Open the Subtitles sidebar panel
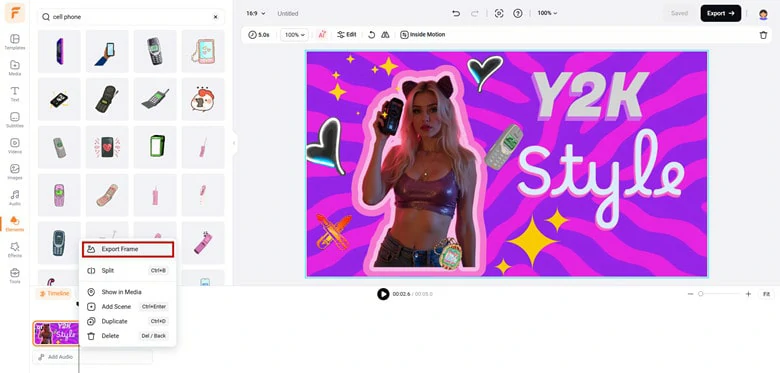 [14, 119]
